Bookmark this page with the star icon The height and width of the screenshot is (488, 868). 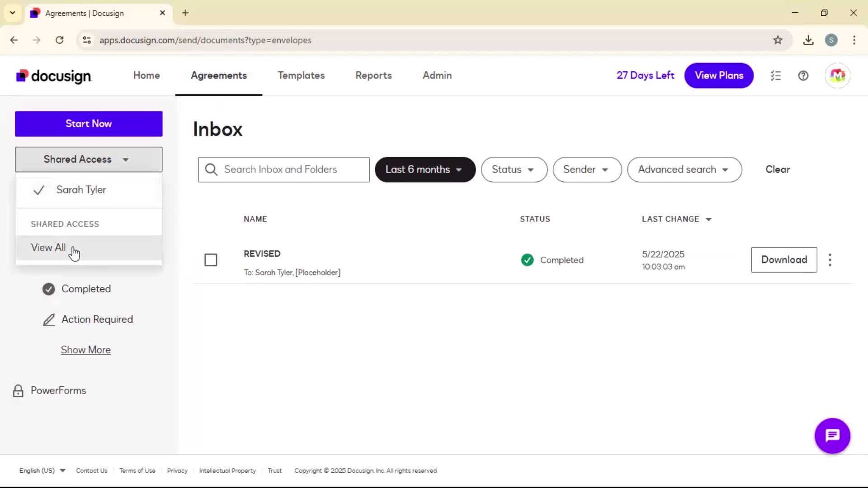click(x=778, y=40)
